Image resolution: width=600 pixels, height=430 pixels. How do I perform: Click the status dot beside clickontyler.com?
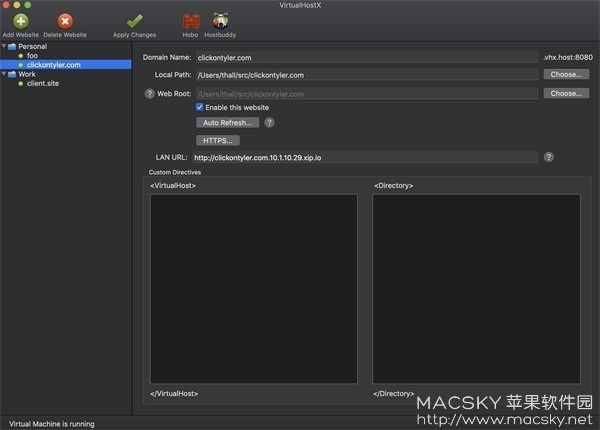pyautogui.click(x=21, y=65)
